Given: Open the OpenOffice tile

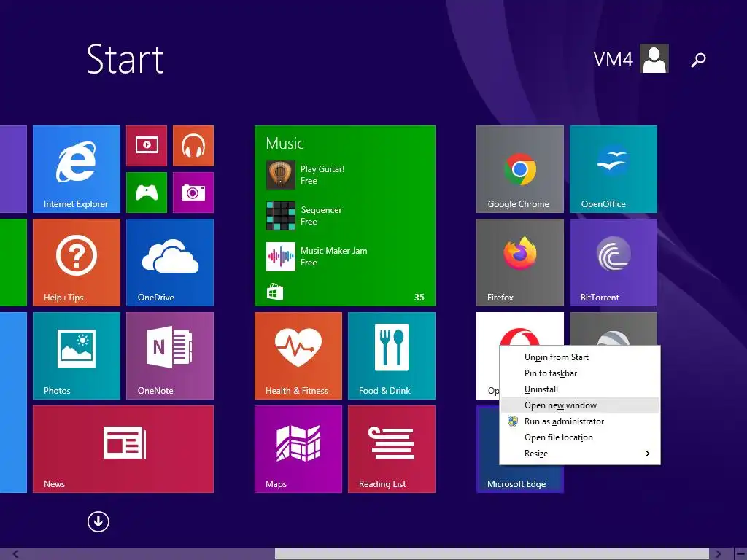Looking at the screenshot, I should pyautogui.click(x=613, y=169).
